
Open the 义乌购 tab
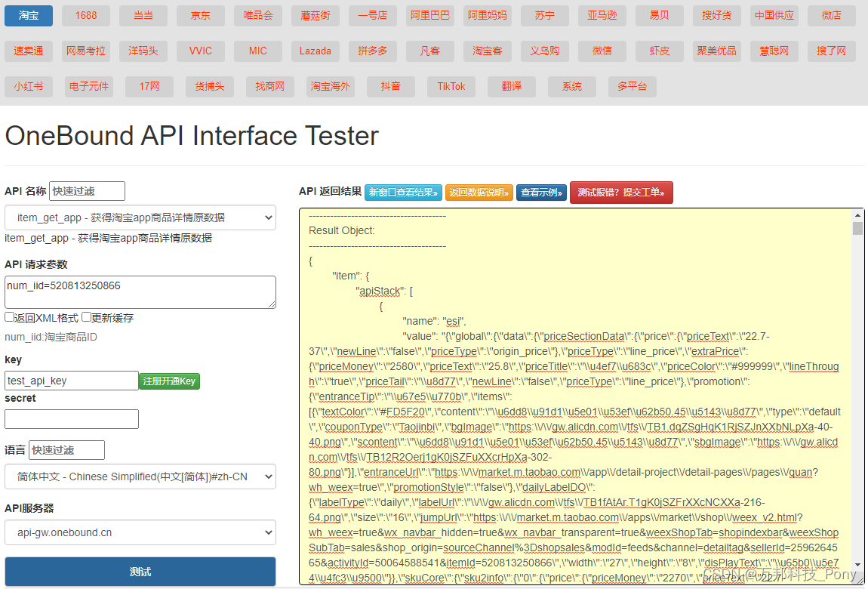[x=545, y=51]
